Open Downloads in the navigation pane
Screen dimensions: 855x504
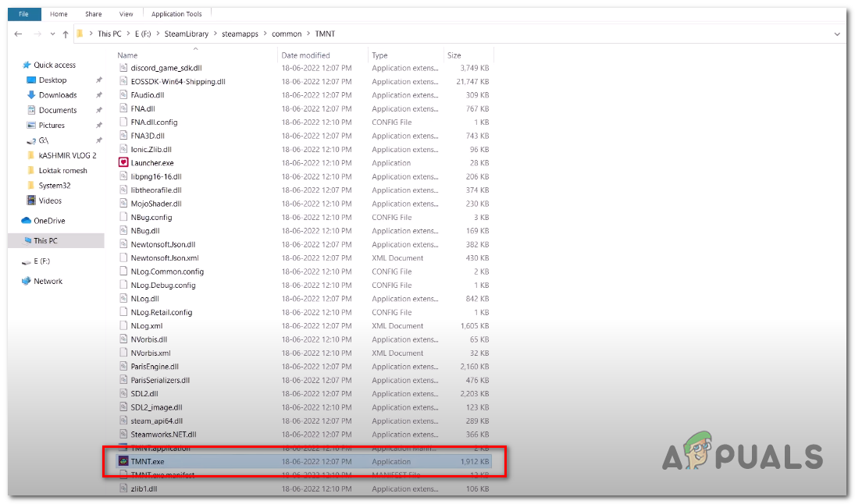pyautogui.click(x=58, y=95)
